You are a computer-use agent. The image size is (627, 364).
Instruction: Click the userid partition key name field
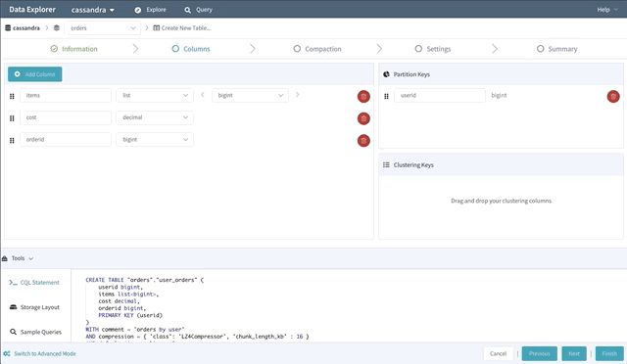(x=440, y=96)
